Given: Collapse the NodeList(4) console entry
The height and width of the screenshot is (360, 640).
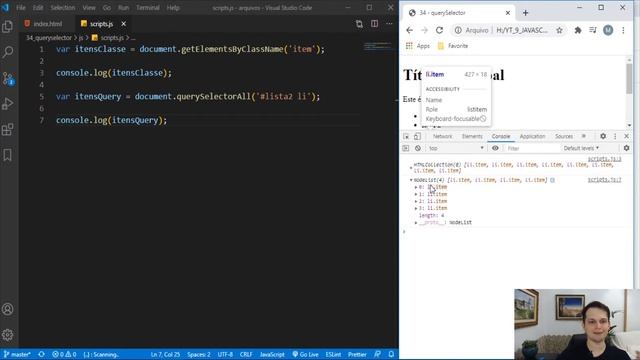Looking at the screenshot, I should point(411,180).
